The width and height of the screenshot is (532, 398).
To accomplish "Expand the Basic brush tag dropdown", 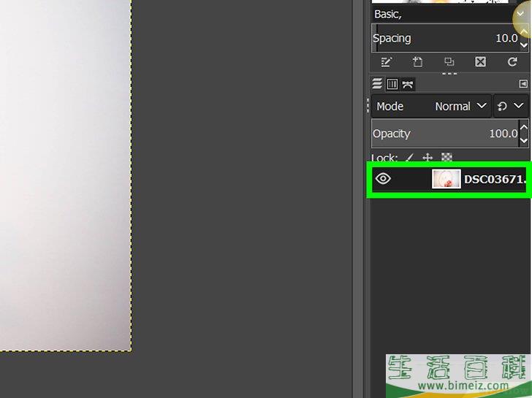I will (521, 14).
